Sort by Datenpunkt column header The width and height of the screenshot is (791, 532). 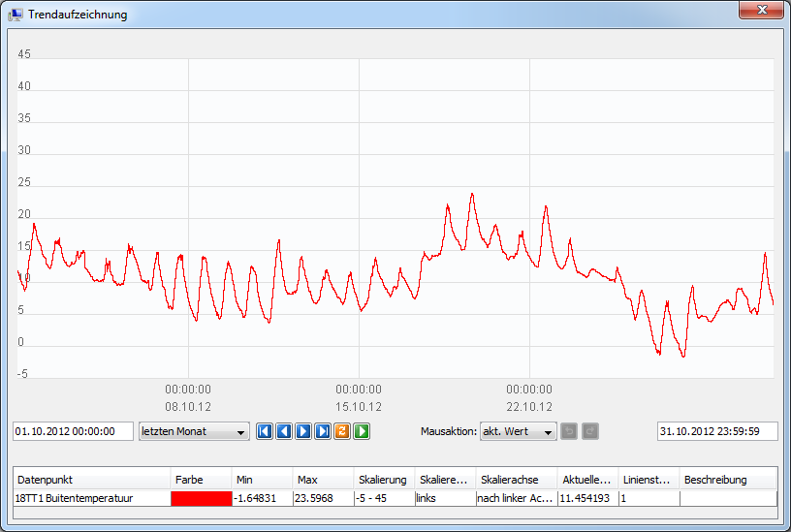click(x=92, y=480)
